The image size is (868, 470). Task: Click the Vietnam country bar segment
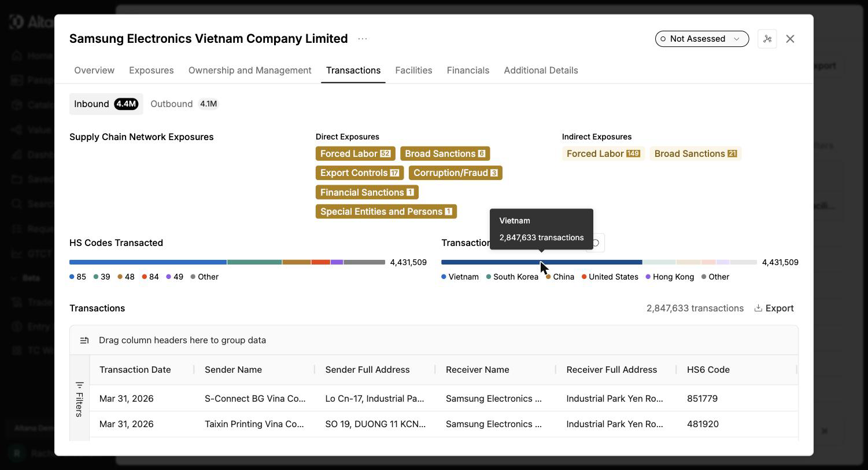click(x=541, y=262)
